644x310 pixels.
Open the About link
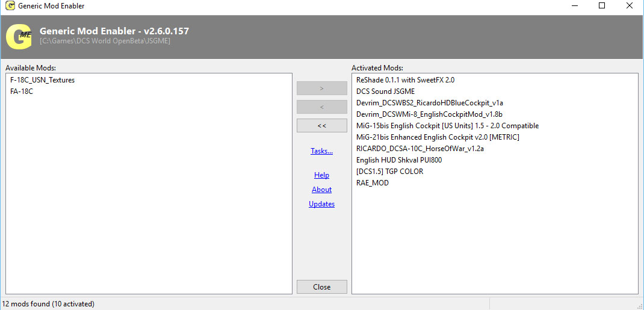pyautogui.click(x=321, y=190)
